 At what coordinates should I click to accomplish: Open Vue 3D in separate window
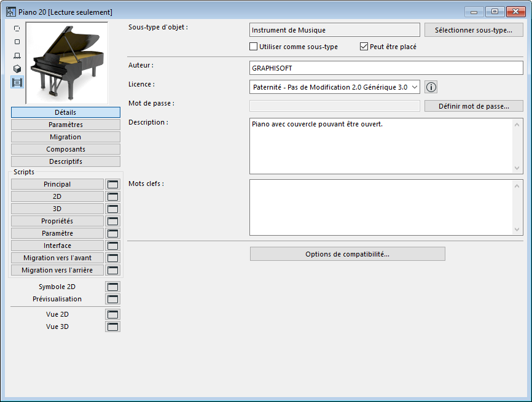[x=112, y=327]
